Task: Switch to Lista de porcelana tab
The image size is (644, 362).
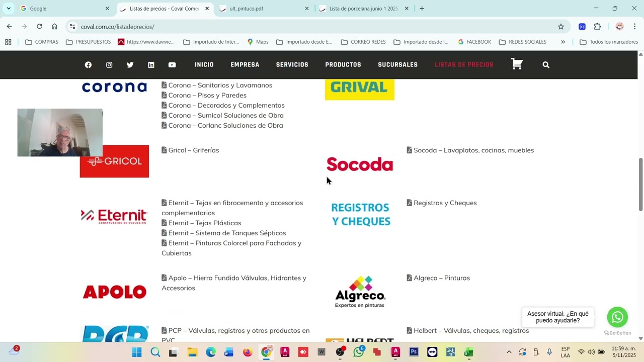Action: click(364, 9)
